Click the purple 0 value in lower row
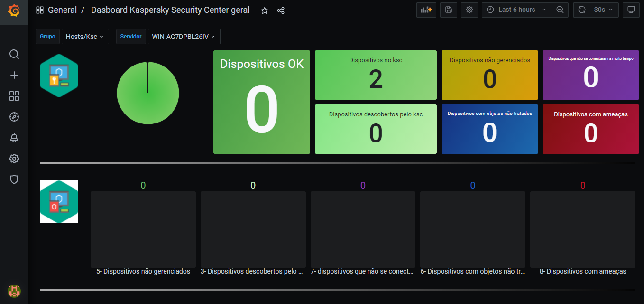The image size is (644, 304). pos(363,185)
